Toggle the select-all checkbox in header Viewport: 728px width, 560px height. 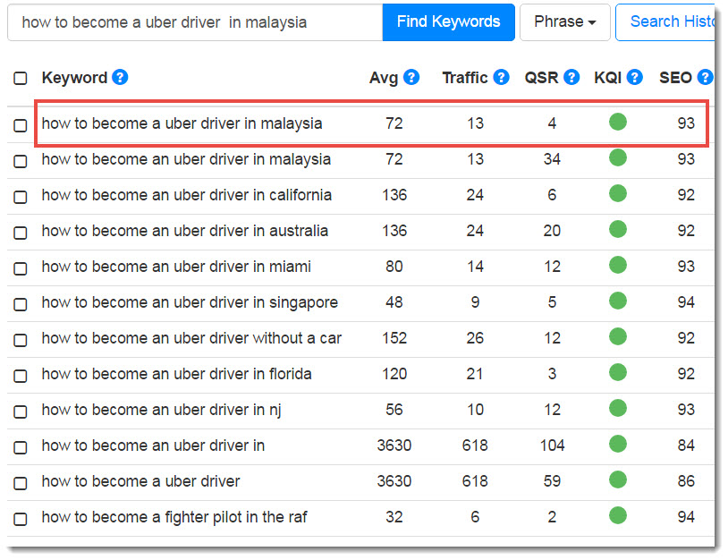(21, 78)
